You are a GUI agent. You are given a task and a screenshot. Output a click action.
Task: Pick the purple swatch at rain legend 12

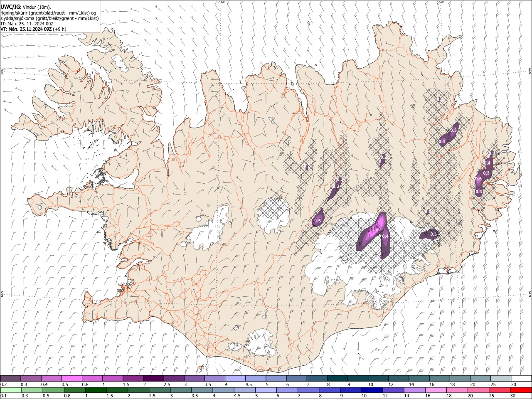pos(394,390)
